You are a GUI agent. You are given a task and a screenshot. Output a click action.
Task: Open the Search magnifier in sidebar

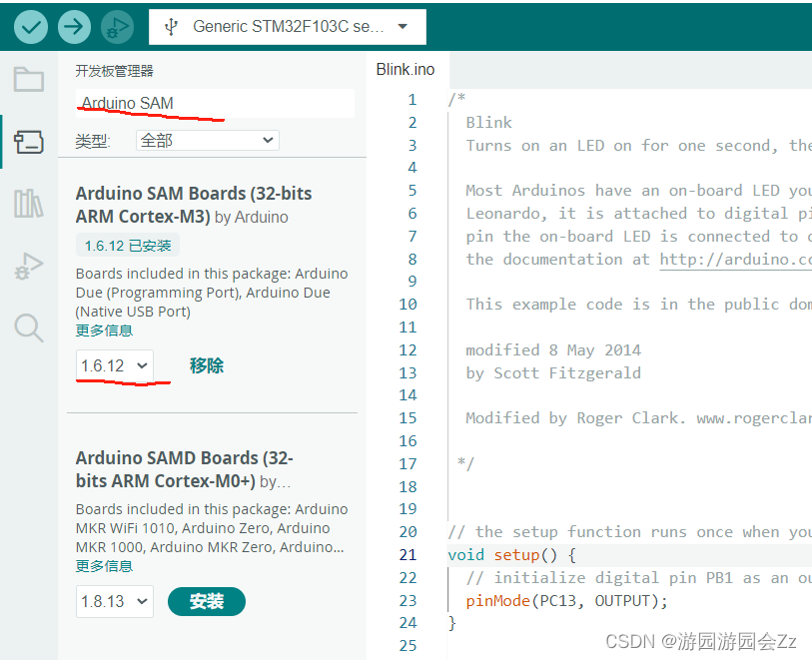pos(29,329)
